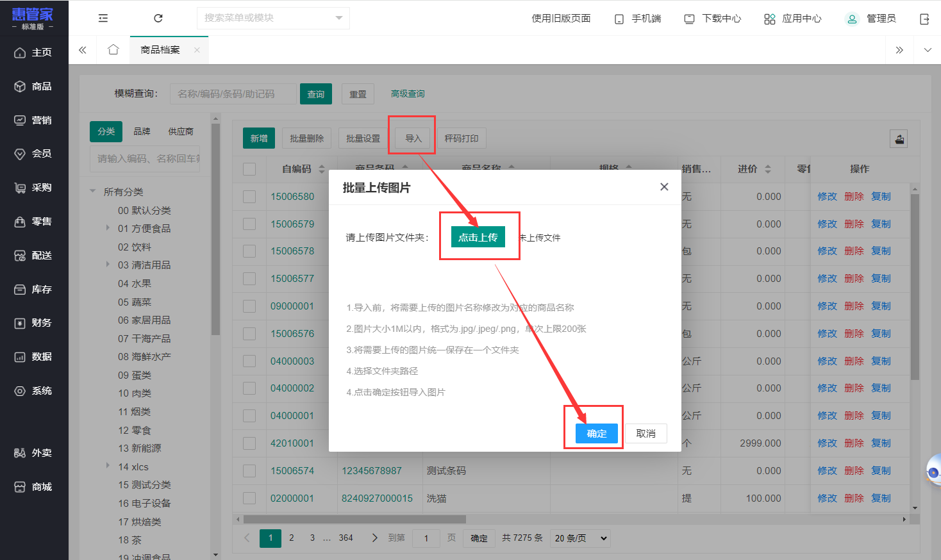Open the 商城 mall sidebar item
This screenshot has width=941, height=560.
point(34,487)
